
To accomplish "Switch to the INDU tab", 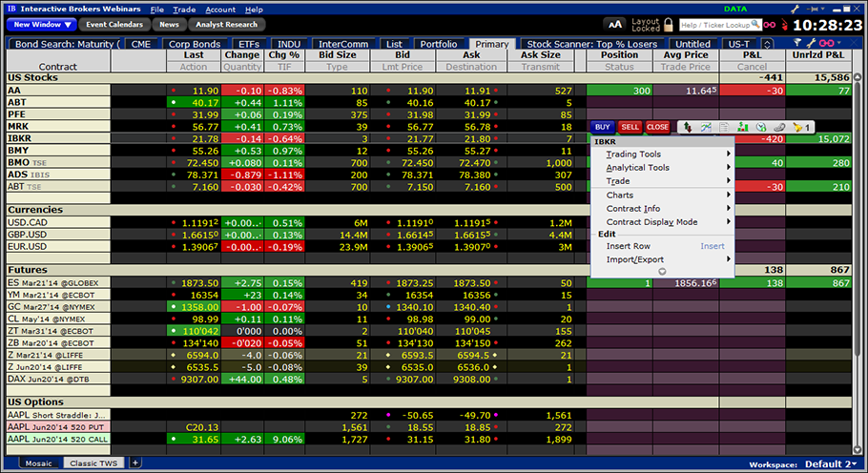I will (x=289, y=44).
